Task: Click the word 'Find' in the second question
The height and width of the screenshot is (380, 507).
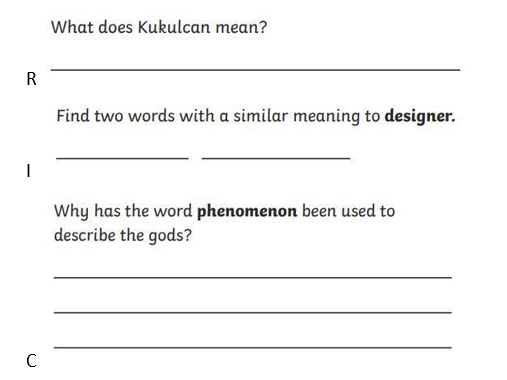Action: 73,116
